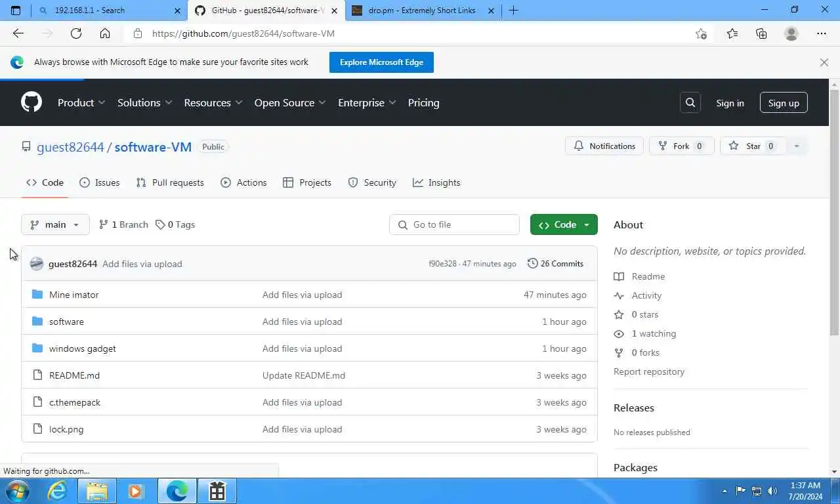Click the README.md file icon
This screenshot has width=840, height=504.
pyautogui.click(x=37, y=375)
